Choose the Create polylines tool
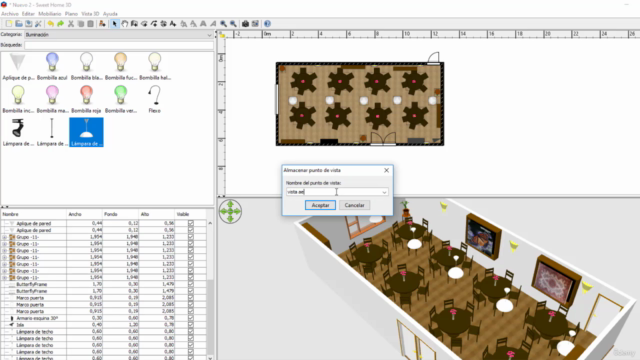 154,24
